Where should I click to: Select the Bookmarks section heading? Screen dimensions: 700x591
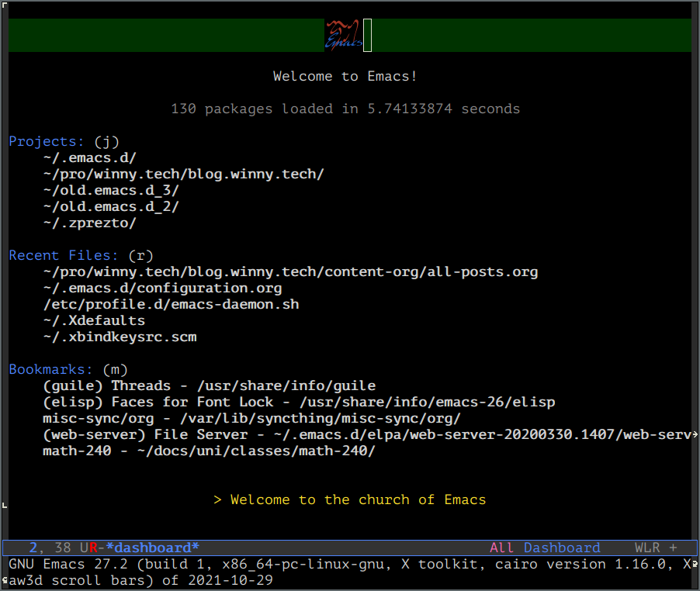51,369
